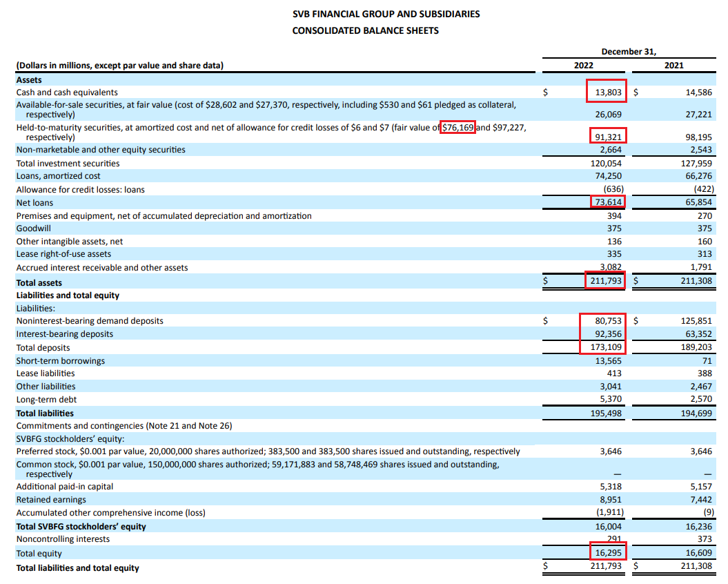Image resolution: width=728 pixels, height=584 pixels.
Task: Select total deposits 173,109
Action: click(x=606, y=347)
